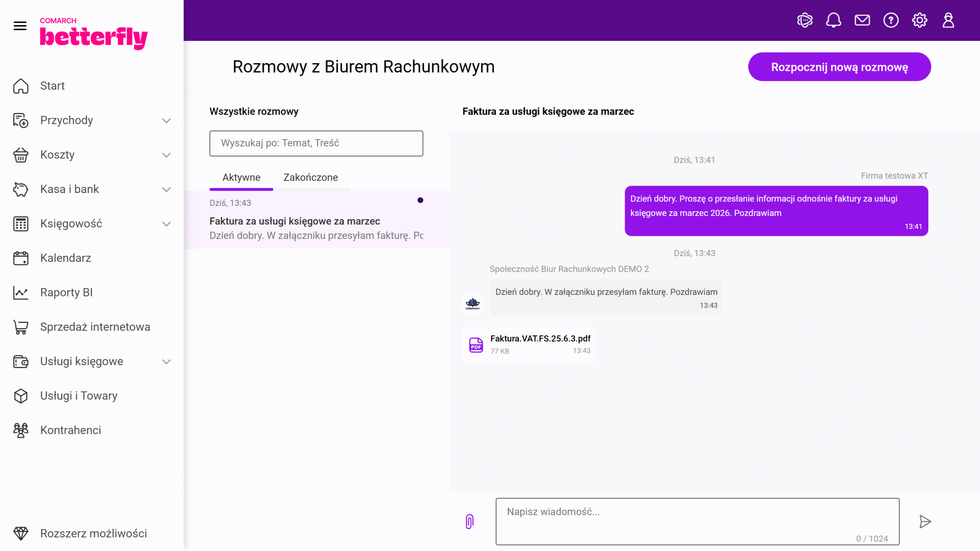This screenshot has height=551, width=980.
Task: Open the settings gear icon
Action: 920,20
